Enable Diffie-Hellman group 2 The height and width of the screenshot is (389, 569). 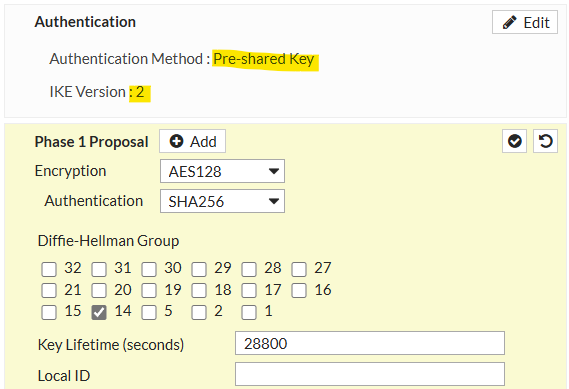coord(199,312)
